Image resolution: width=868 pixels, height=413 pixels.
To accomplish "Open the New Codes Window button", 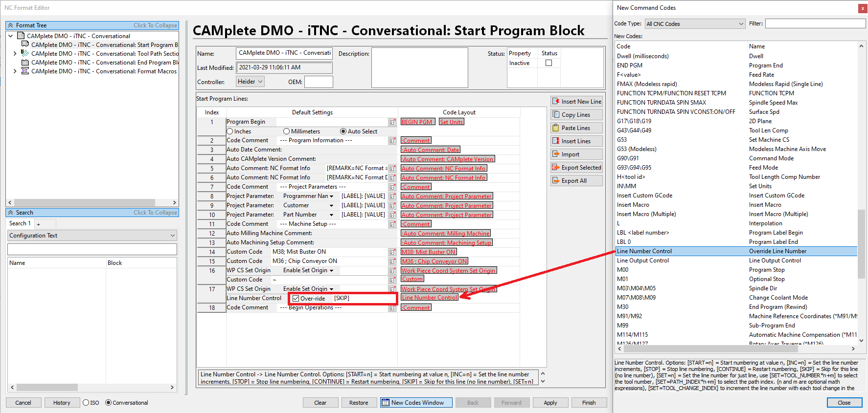I will point(417,403).
